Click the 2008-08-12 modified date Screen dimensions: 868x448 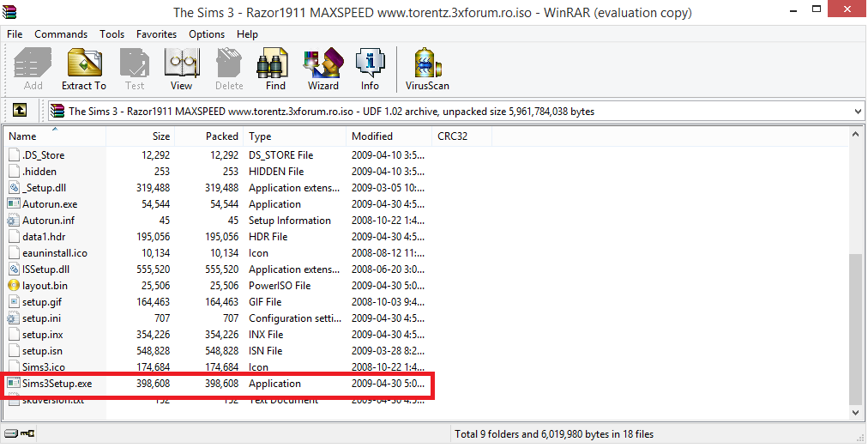click(388, 253)
